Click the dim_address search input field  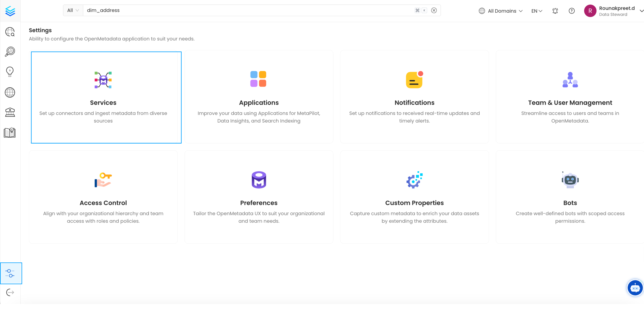(x=247, y=10)
